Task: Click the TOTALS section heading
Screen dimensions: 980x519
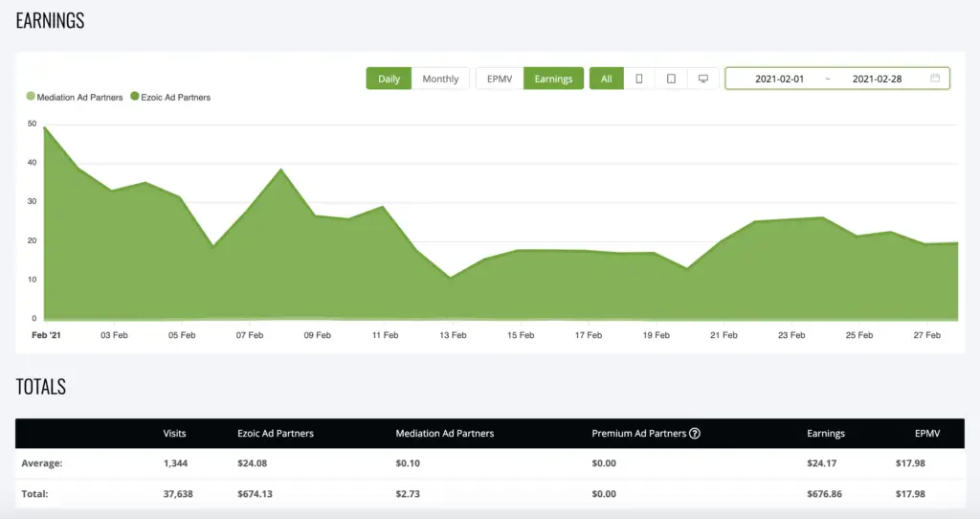Action: 40,387
